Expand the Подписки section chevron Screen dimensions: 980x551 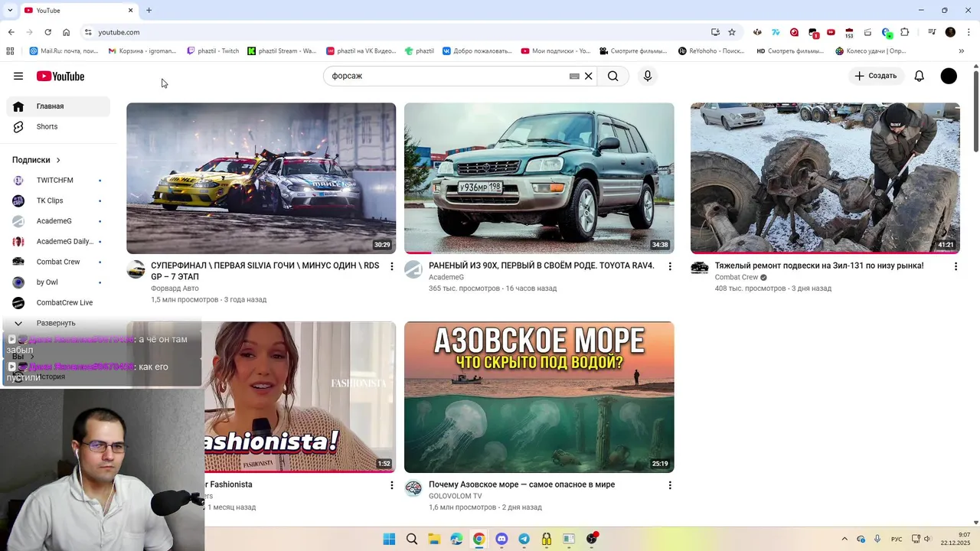[x=58, y=160]
